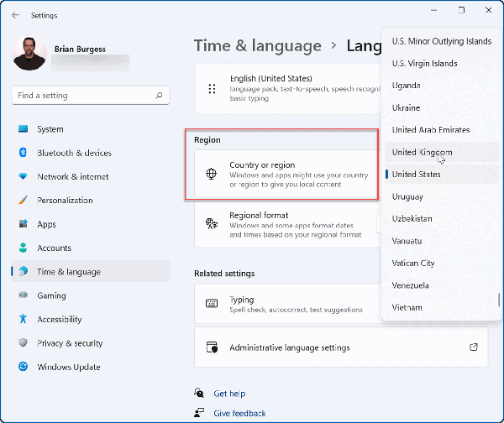Open Apps settings label
This screenshot has height=423, width=504.
pyautogui.click(x=46, y=224)
